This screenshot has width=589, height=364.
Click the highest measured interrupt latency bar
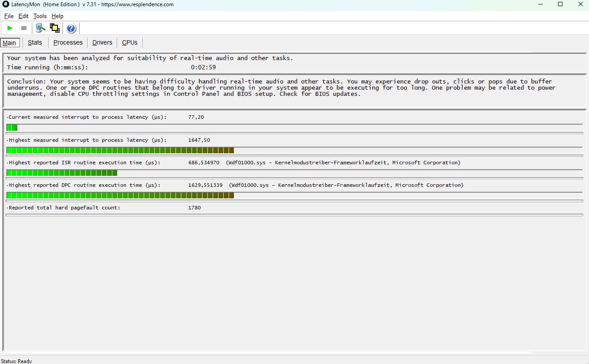pos(294,150)
